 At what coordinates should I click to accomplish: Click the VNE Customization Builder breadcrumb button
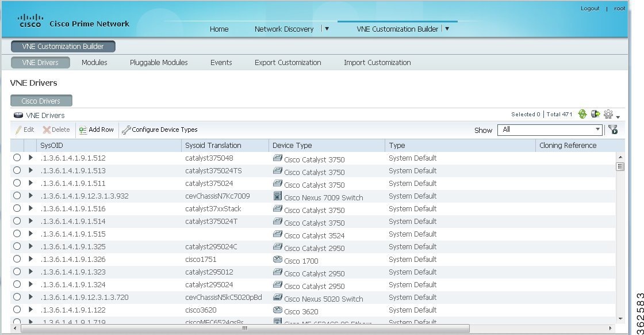(63, 47)
